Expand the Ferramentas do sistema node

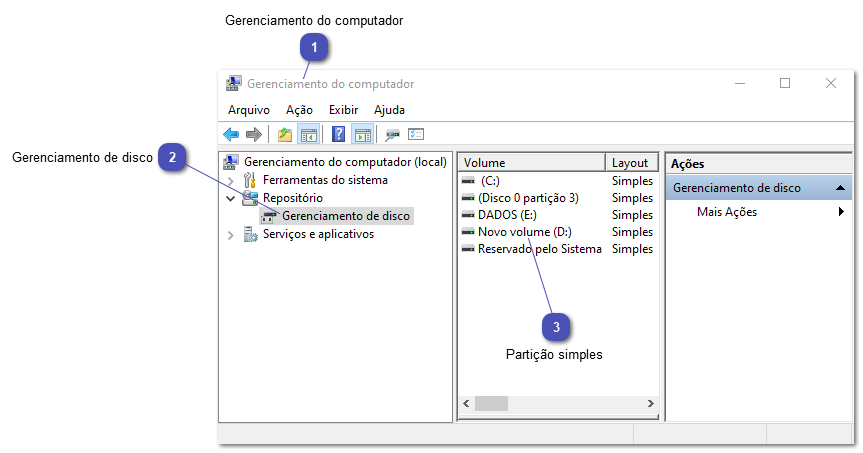(231, 181)
